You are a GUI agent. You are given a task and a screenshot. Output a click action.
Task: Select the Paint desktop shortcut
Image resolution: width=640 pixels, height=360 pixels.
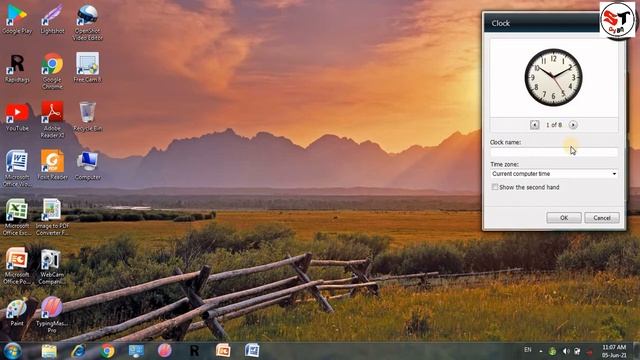pyautogui.click(x=17, y=312)
